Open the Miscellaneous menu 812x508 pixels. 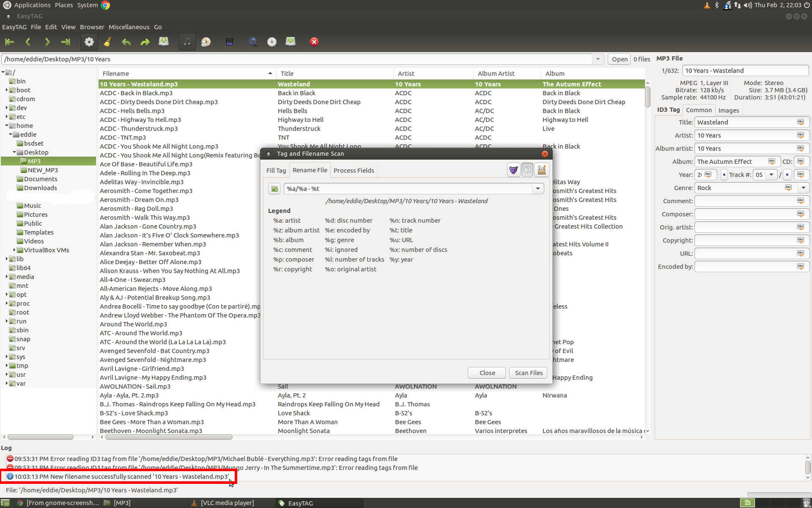point(129,27)
